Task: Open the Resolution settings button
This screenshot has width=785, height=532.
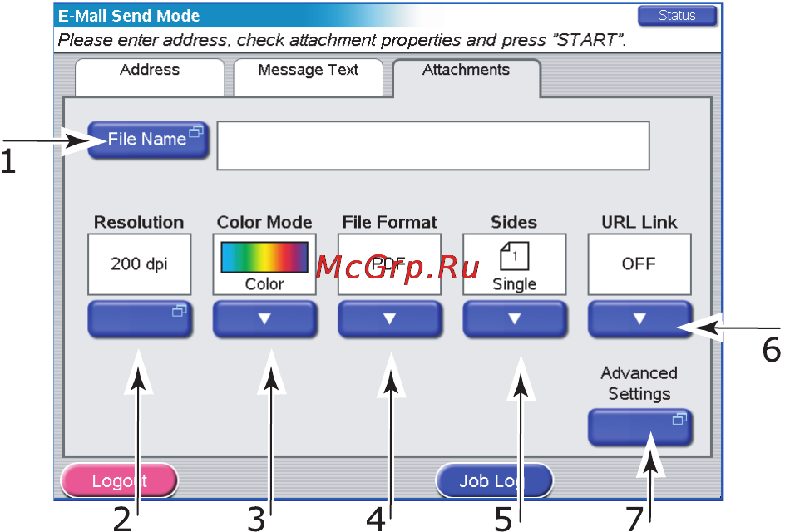Action: pyautogui.click(x=140, y=318)
